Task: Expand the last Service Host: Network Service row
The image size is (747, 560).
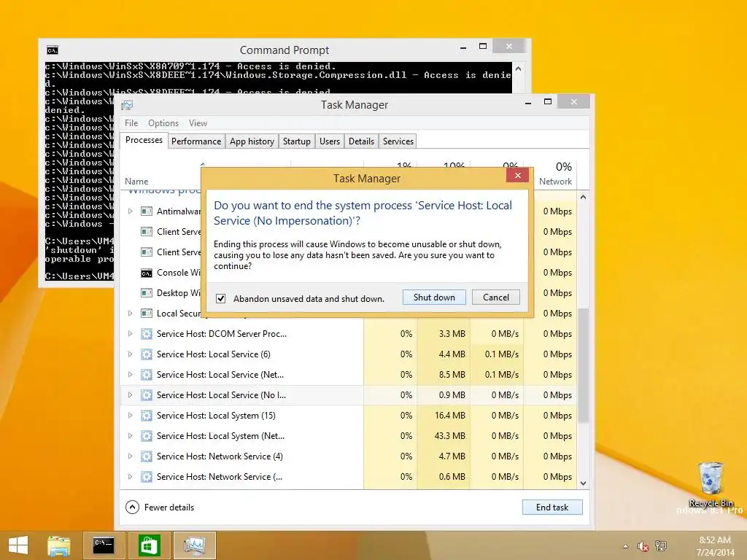Action: [130, 477]
